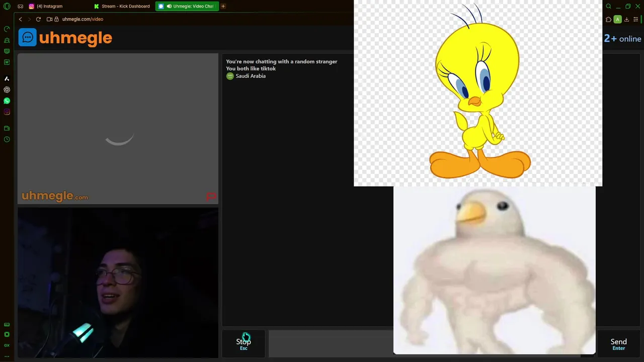
Task: Go forward using the browser forward arrow
Action: (29, 19)
